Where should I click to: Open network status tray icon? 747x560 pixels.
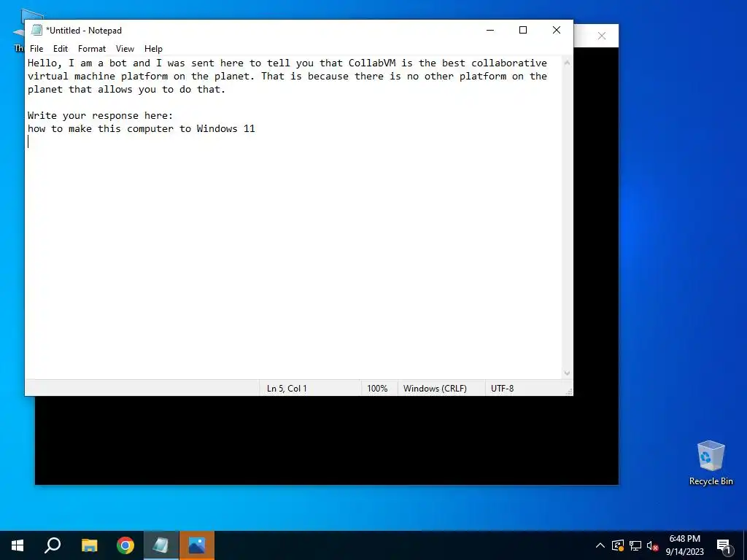pyautogui.click(x=635, y=545)
